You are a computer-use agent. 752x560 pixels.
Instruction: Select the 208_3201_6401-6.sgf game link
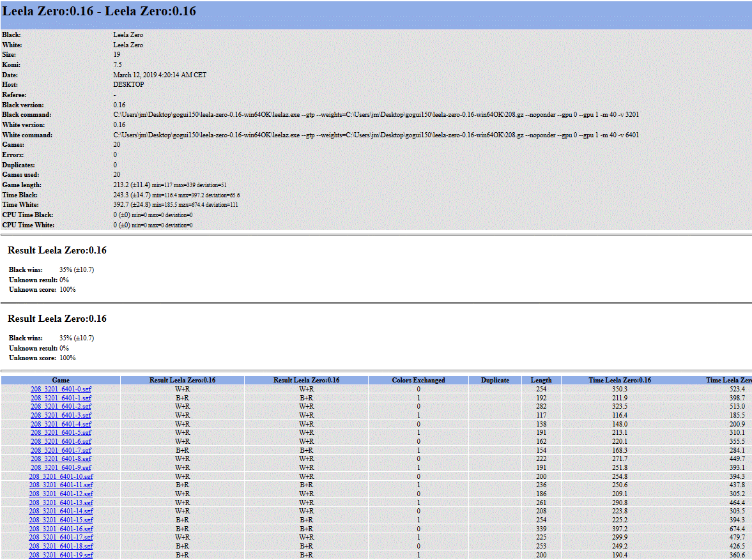click(61, 441)
